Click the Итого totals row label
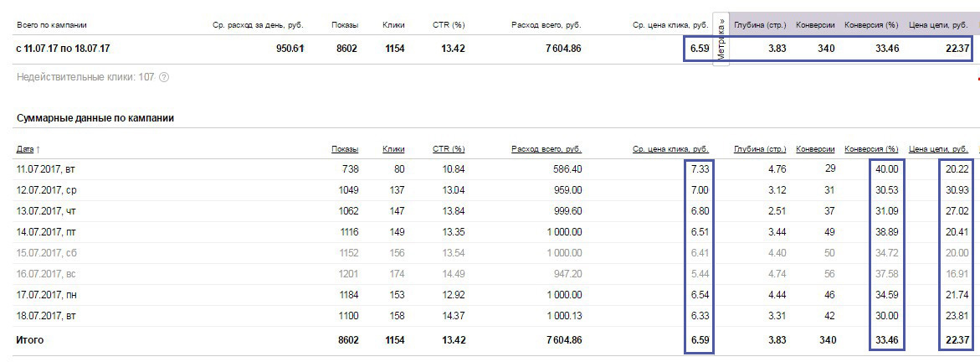Viewport: 980px width, 362px height. 29,340
